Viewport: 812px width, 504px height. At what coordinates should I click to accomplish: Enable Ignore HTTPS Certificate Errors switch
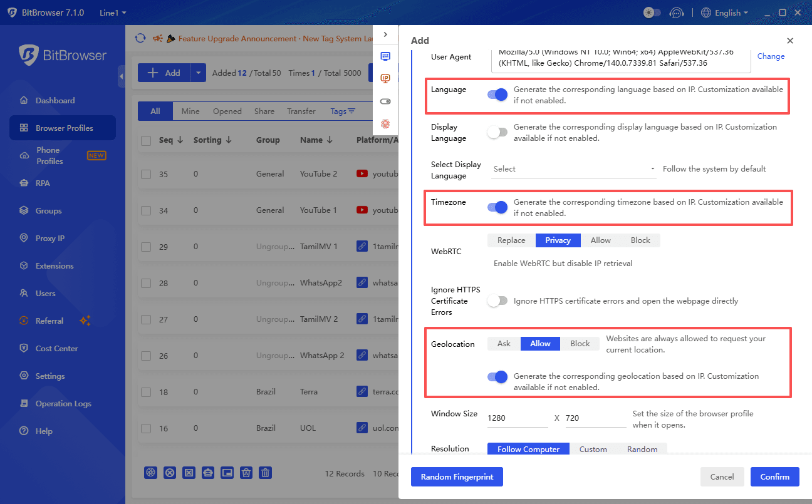497,301
